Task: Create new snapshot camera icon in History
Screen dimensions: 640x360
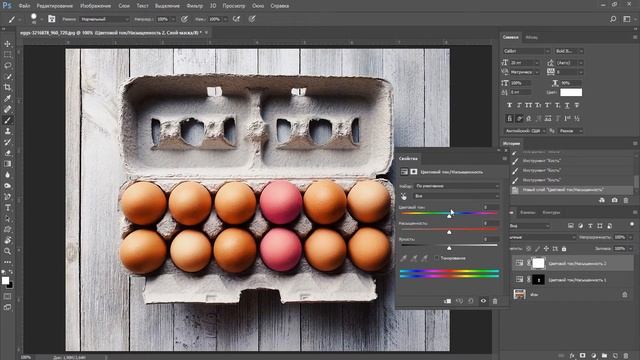Action: click(614, 200)
